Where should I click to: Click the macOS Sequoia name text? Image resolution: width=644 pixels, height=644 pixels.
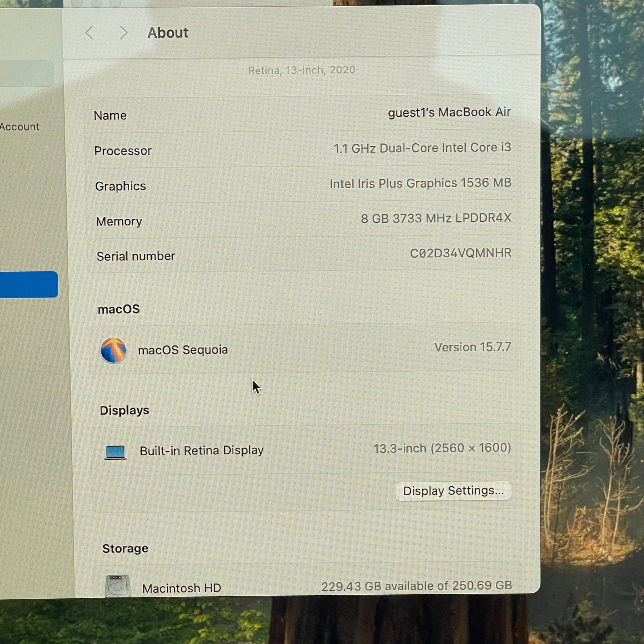[x=183, y=350]
